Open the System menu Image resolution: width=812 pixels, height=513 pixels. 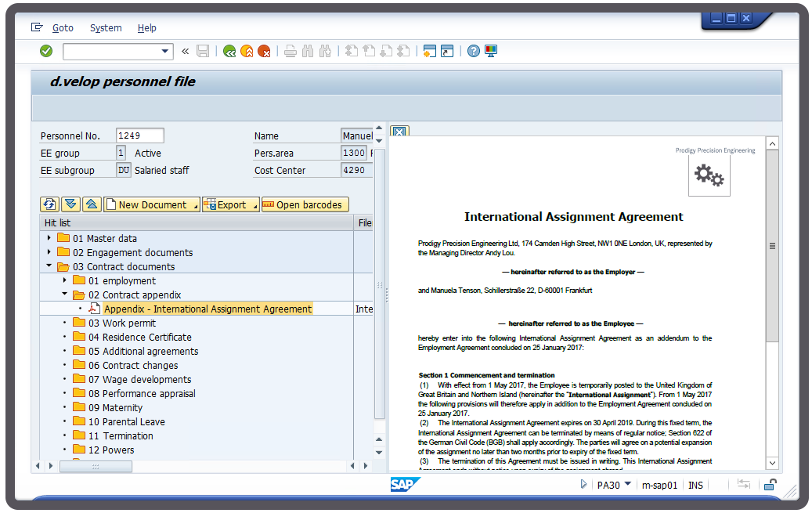(106, 28)
